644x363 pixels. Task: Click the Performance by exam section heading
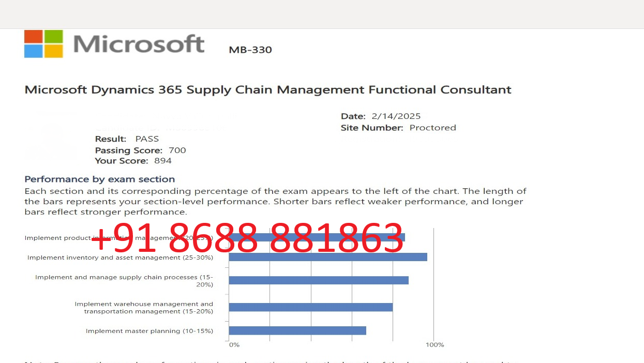pyautogui.click(x=100, y=179)
